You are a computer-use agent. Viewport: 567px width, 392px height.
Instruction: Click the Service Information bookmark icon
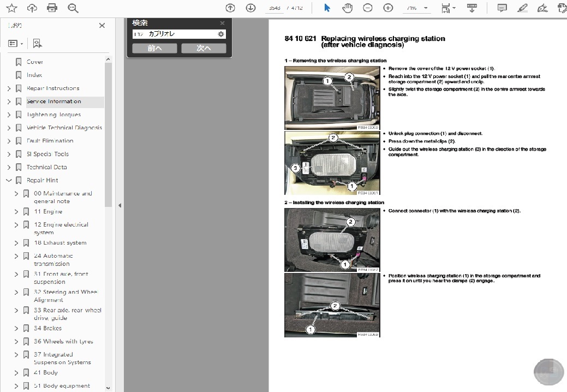click(x=19, y=102)
